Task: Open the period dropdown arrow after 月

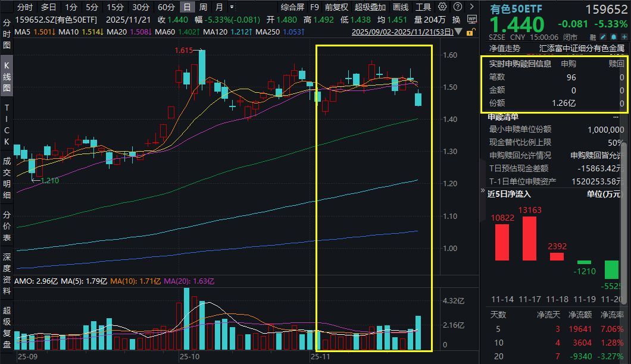Action: (x=233, y=7)
